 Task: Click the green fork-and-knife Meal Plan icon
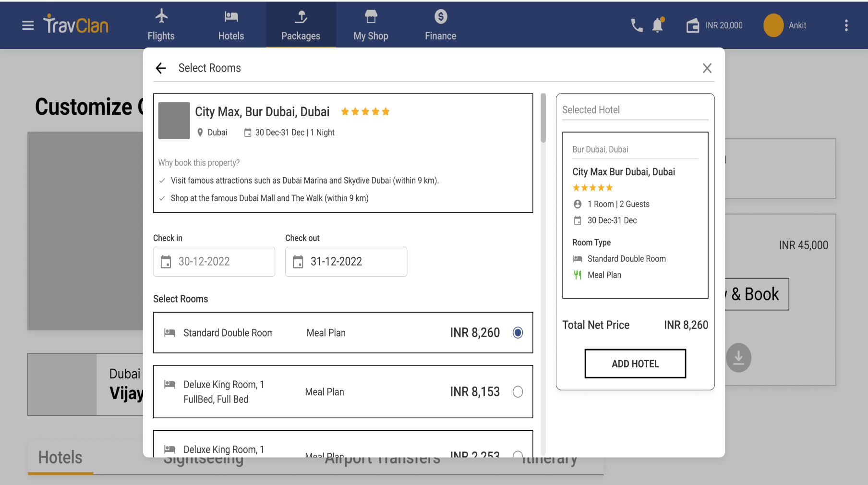578,275
